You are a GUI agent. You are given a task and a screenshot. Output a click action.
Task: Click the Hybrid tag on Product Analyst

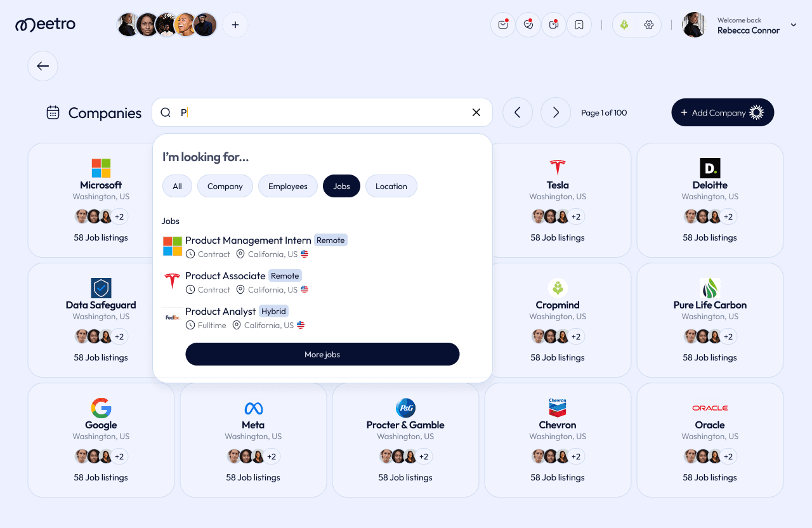[274, 312]
